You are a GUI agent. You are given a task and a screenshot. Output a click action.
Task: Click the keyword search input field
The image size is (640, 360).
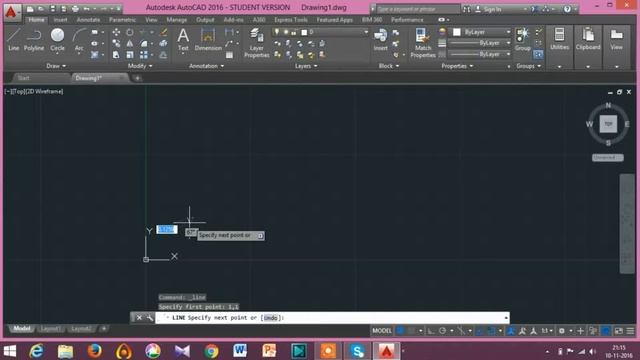pyautogui.click(x=417, y=9)
